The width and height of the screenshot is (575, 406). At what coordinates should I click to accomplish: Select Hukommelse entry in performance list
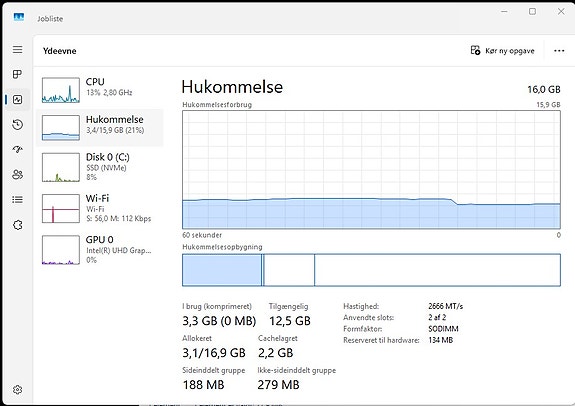click(x=100, y=127)
